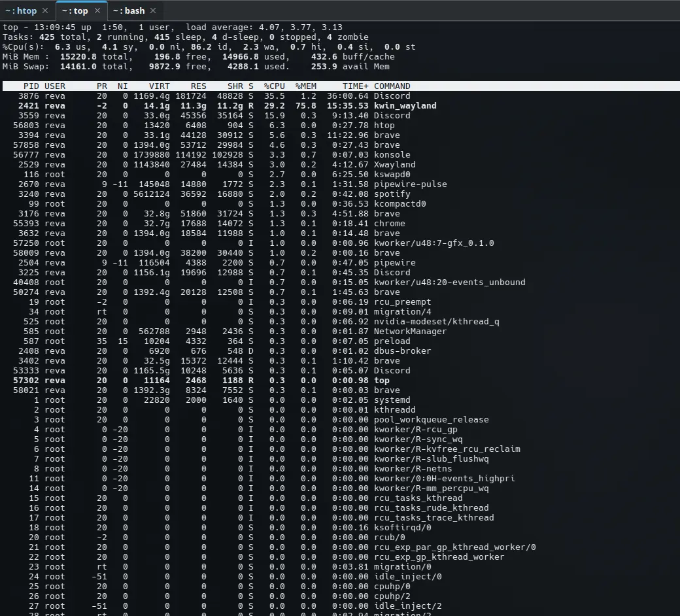Select the cpuhp/0 command

[x=392, y=587]
